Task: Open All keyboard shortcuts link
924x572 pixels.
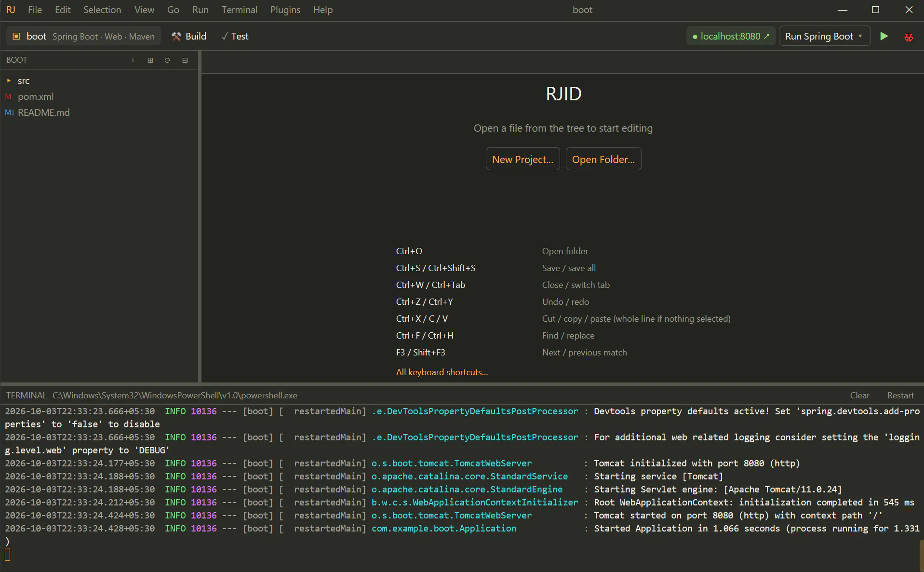Action: [x=442, y=372]
